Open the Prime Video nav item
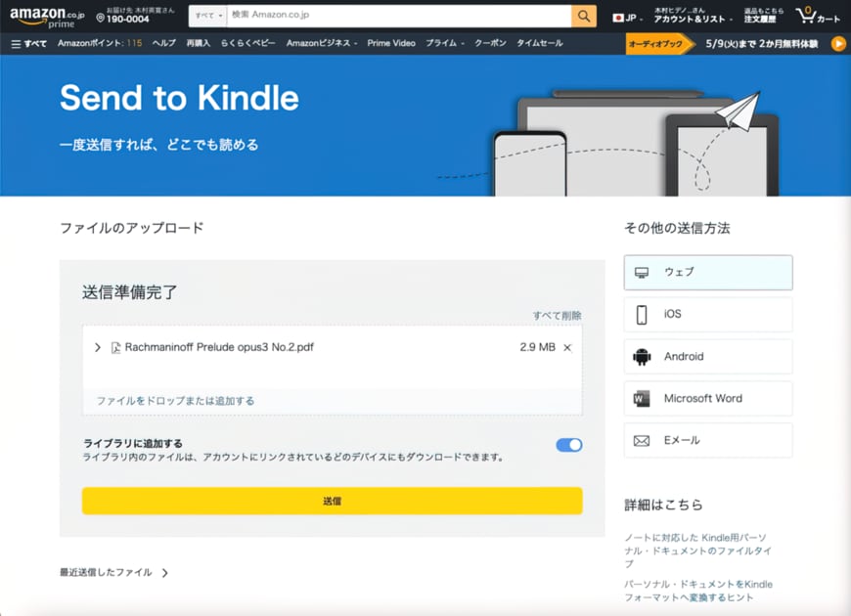Image resolution: width=851 pixels, height=616 pixels. point(391,44)
